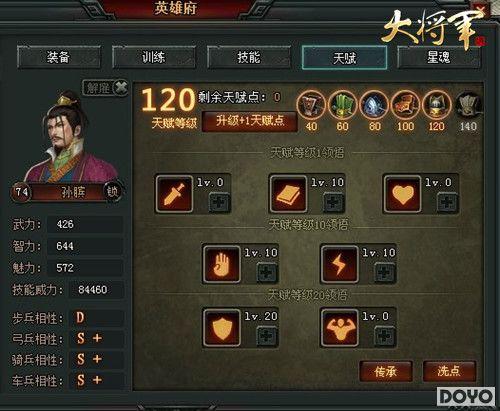Select the muscle strength talent icon
This screenshot has height=411, width=500.
point(339,328)
